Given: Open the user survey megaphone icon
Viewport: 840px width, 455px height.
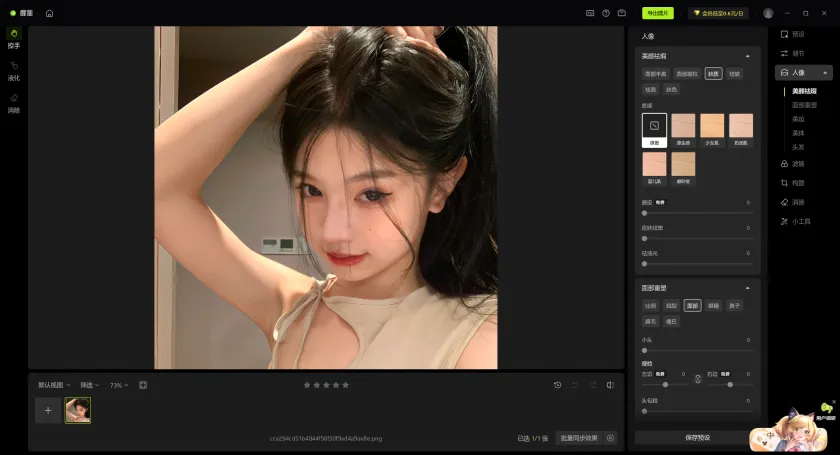Looking at the screenshot, I should [x=826, y=409].
